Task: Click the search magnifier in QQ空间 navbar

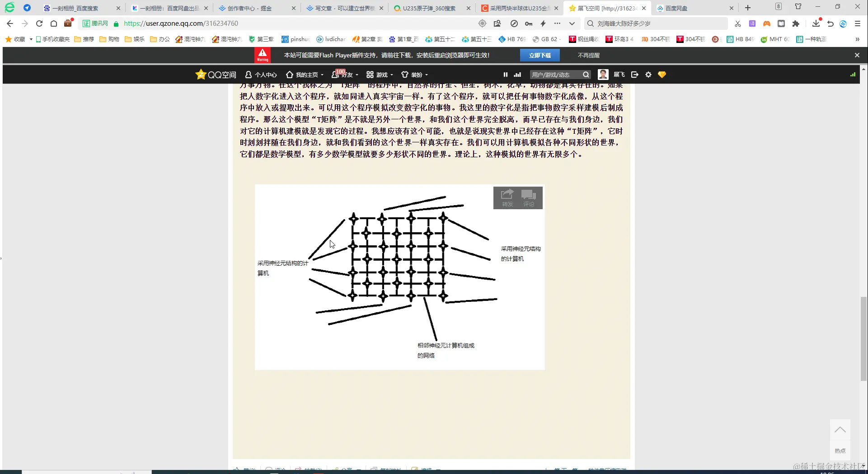Action: [x=585, y=75]
